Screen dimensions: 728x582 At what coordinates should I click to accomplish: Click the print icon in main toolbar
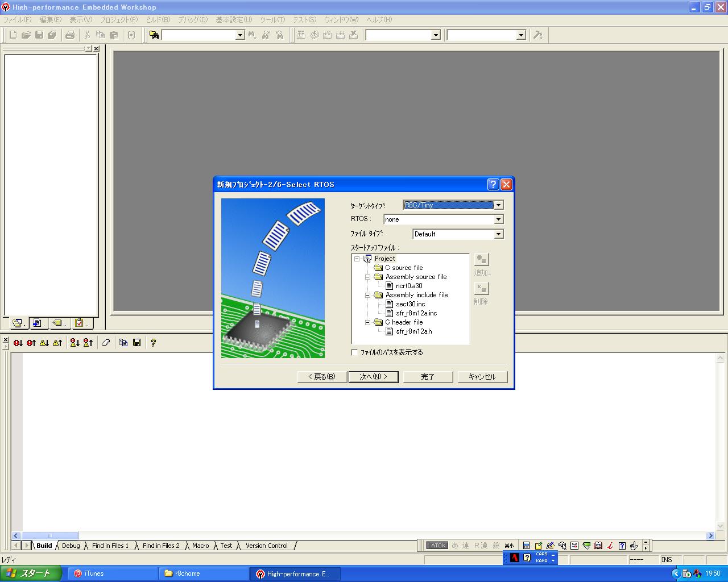point(70,35)
